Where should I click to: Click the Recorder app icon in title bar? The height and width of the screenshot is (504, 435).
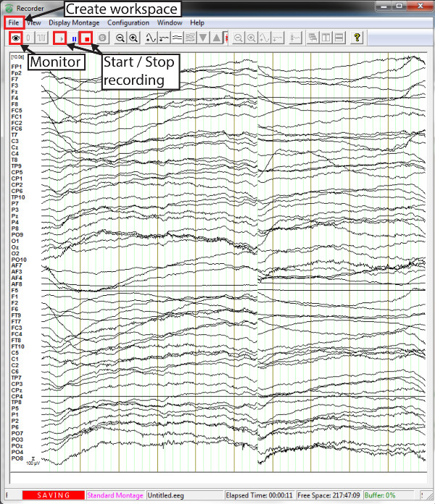(9, 9)
